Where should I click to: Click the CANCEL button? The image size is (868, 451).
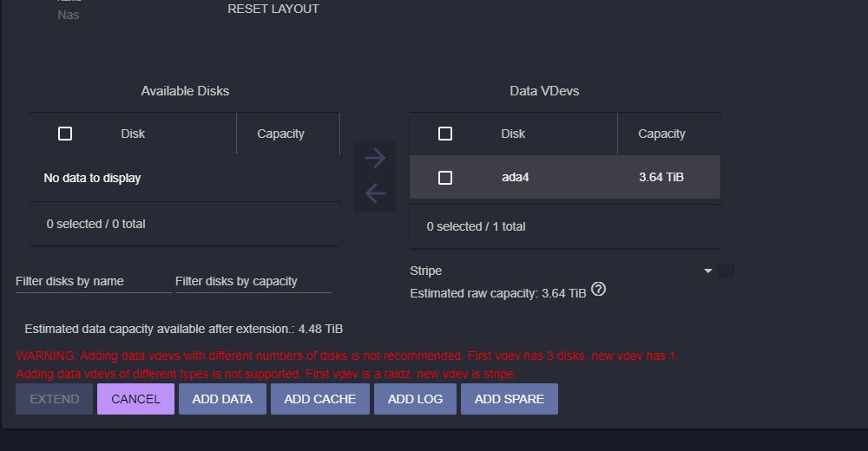[135, 399]
